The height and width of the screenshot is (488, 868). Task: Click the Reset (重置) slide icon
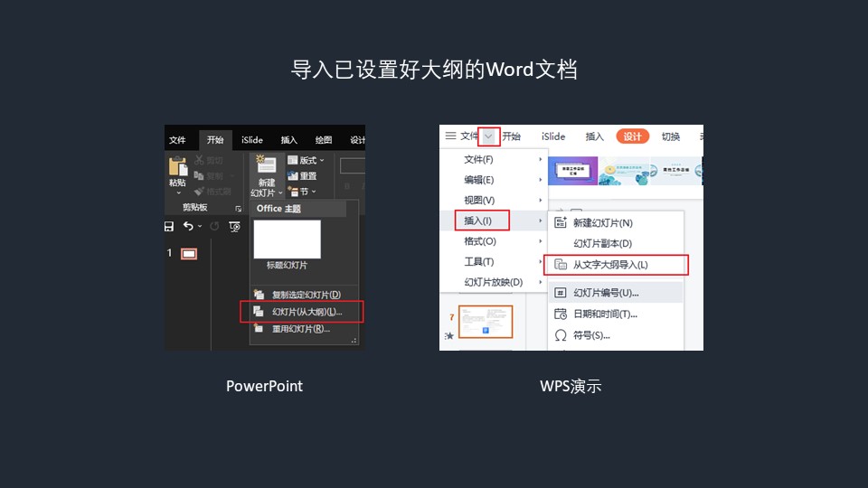click(x=293, y=176)
